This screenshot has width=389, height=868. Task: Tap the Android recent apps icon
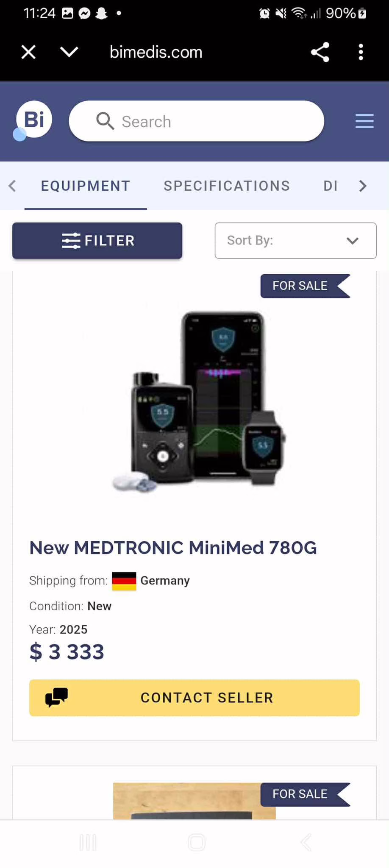88,843
